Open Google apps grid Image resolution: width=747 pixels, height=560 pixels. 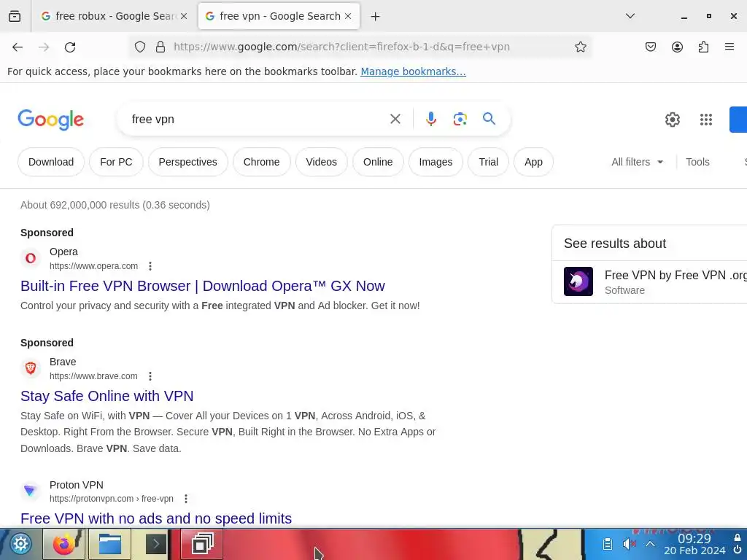tap(706, 120)
